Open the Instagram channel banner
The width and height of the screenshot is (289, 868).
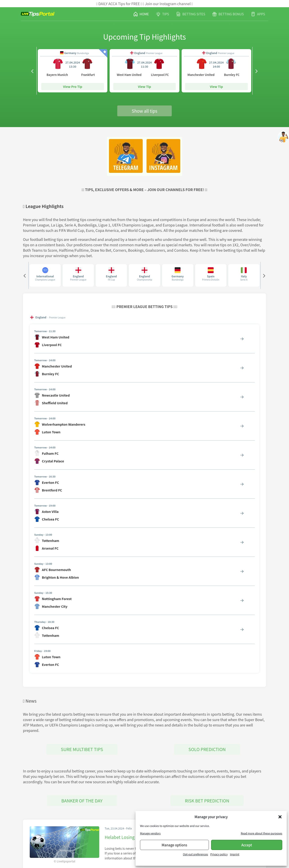163,156
